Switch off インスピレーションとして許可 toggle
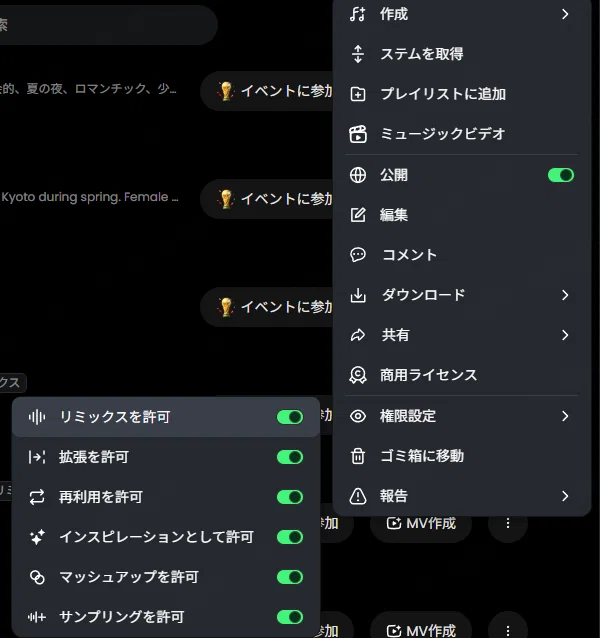This screenshot has width=600, height=638. pos(290,537)
